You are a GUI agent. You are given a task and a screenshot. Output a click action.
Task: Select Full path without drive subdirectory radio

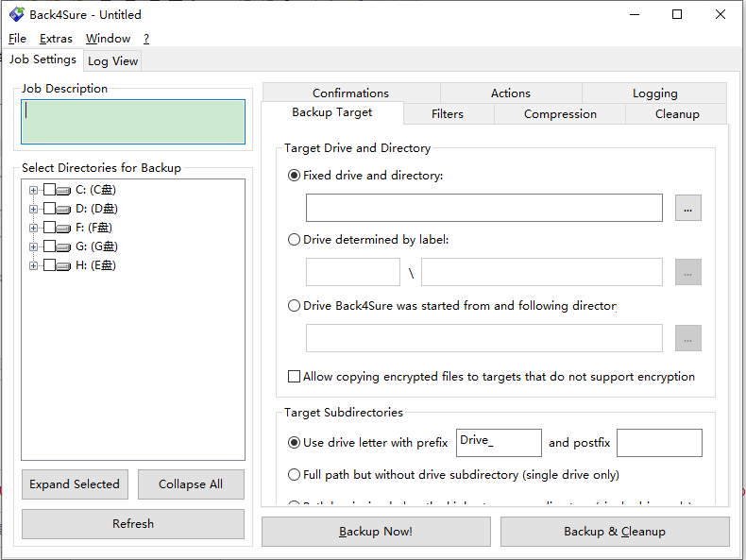[294, 475]
